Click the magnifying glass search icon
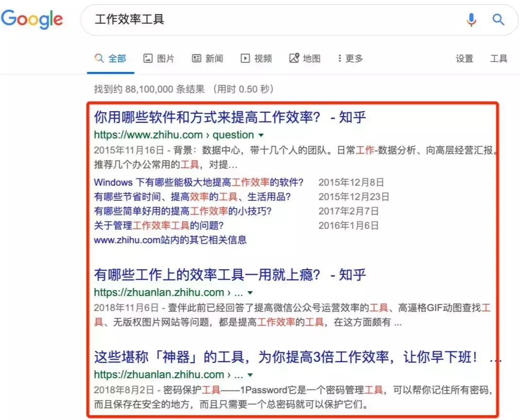Viewport: 520px width, 420px height. (498, 19)
